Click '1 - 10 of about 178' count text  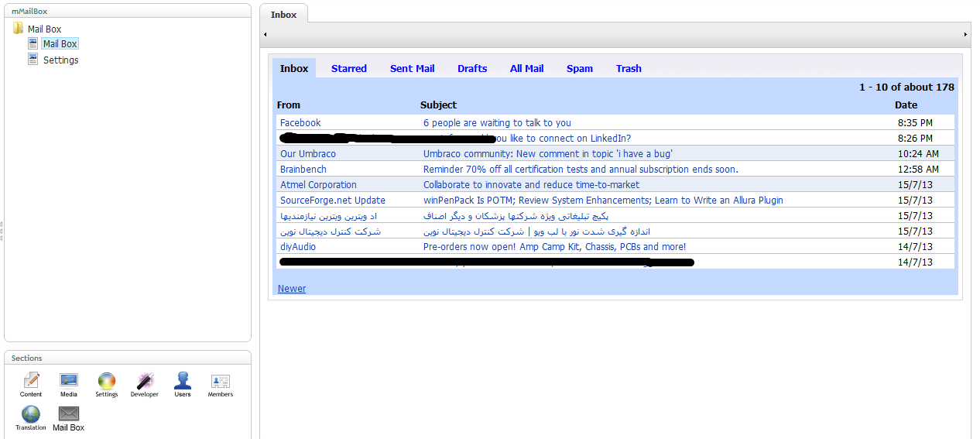tap(906, 87)
